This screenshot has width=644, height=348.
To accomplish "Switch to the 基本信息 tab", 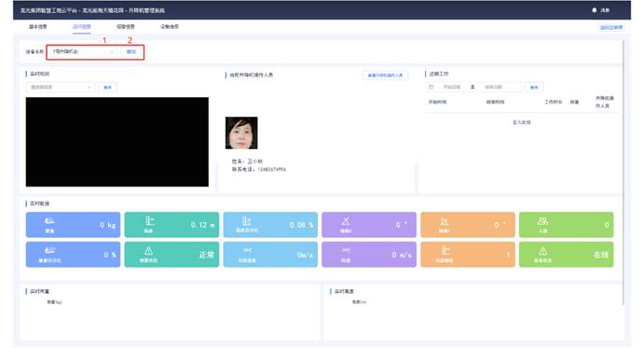I will [38, 27].
